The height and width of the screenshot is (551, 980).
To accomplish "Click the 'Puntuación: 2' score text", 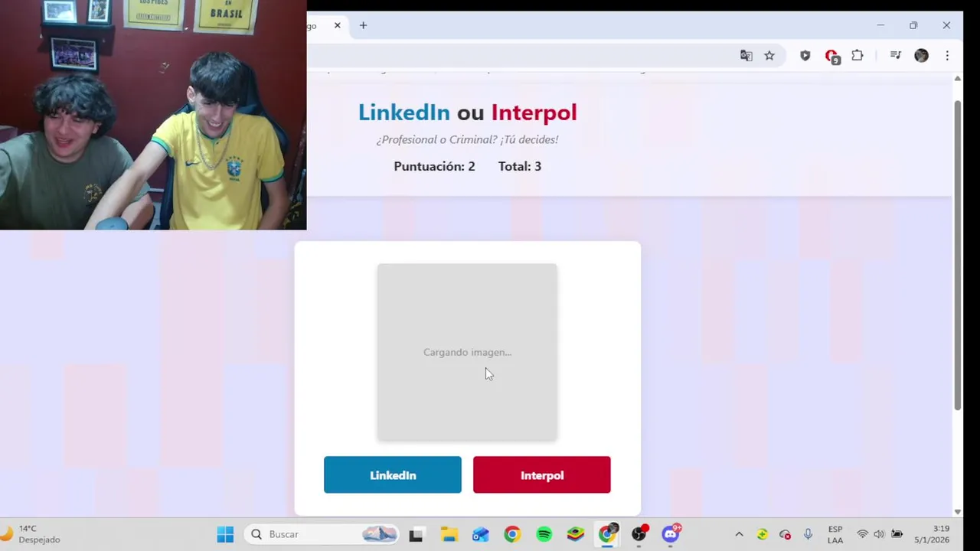I will click(x=434, y=166).
